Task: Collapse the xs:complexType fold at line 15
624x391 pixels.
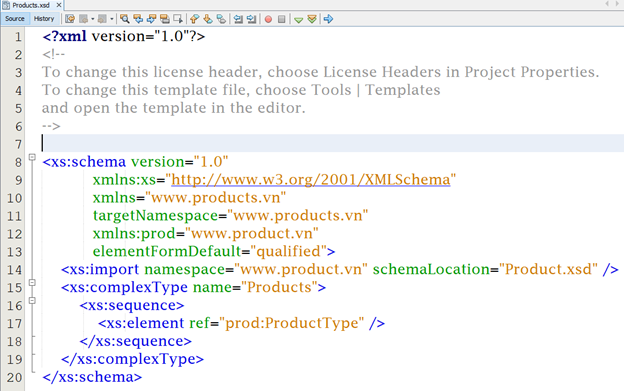Action: [x=33, y=282]
